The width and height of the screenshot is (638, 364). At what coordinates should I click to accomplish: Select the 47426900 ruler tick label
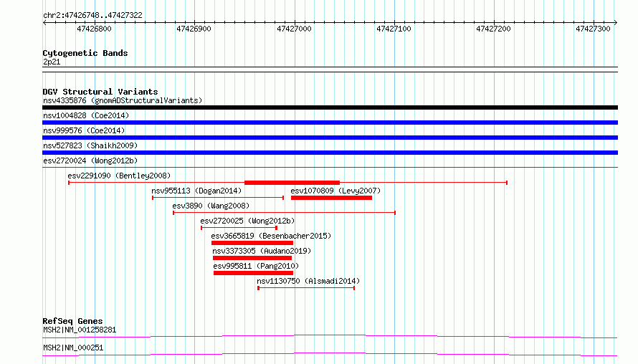tap(194, 29)
